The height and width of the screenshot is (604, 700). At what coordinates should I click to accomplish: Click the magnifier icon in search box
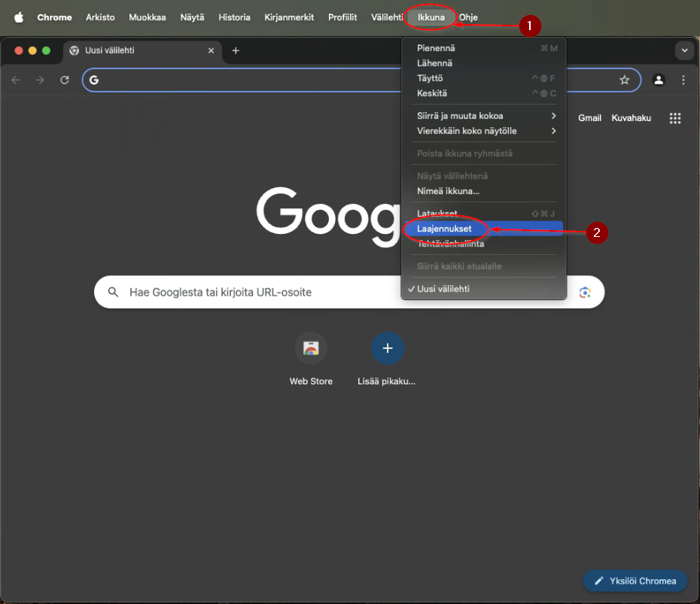[x=114, y=292]
